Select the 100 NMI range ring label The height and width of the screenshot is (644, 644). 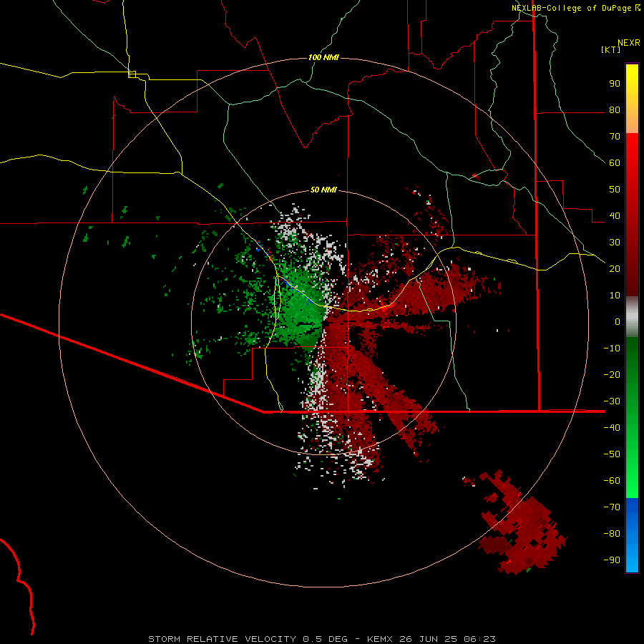[323, 57]
